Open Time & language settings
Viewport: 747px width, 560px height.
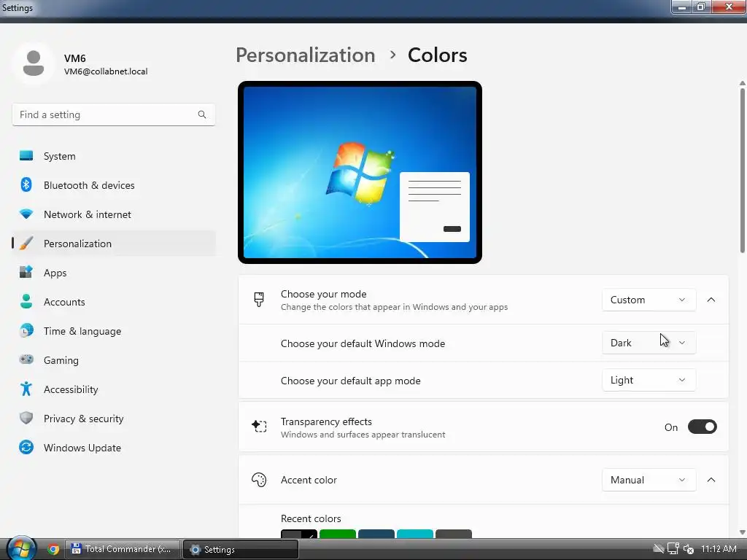[113, 331]
